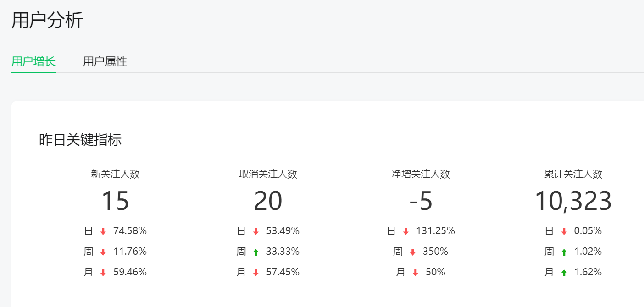Click the 昨日关键指标 section heading
The width and height of the screenshot is (644, 307).
click(80, 140)
